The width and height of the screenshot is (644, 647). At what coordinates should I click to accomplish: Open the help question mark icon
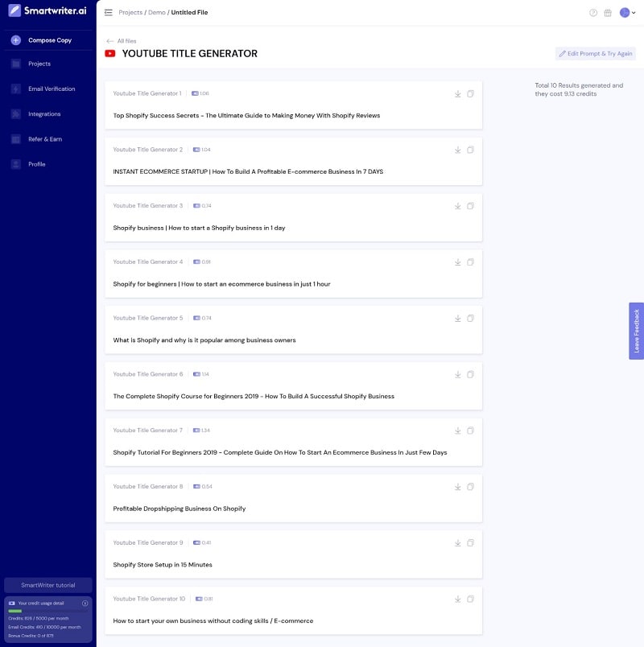[x=593, y=13]
